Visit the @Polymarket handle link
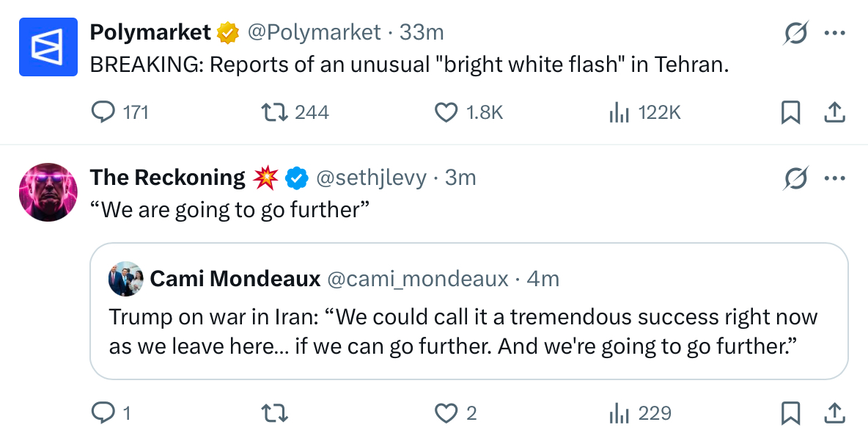The image size is (868, 444). click(314, 32)
